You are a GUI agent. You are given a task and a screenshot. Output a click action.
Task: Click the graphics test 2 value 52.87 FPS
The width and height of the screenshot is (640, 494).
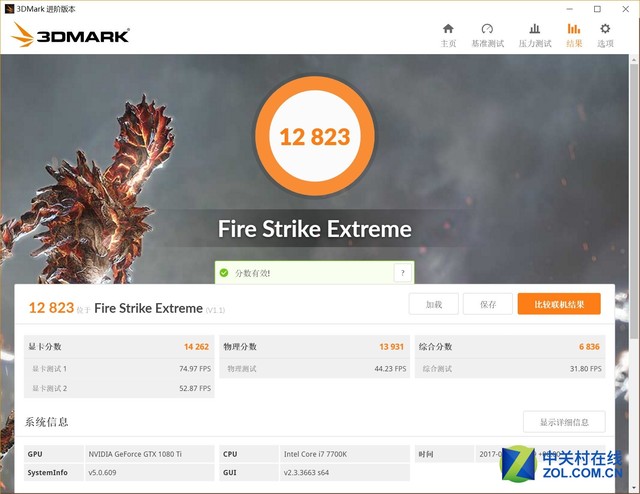tap(195, 388)
